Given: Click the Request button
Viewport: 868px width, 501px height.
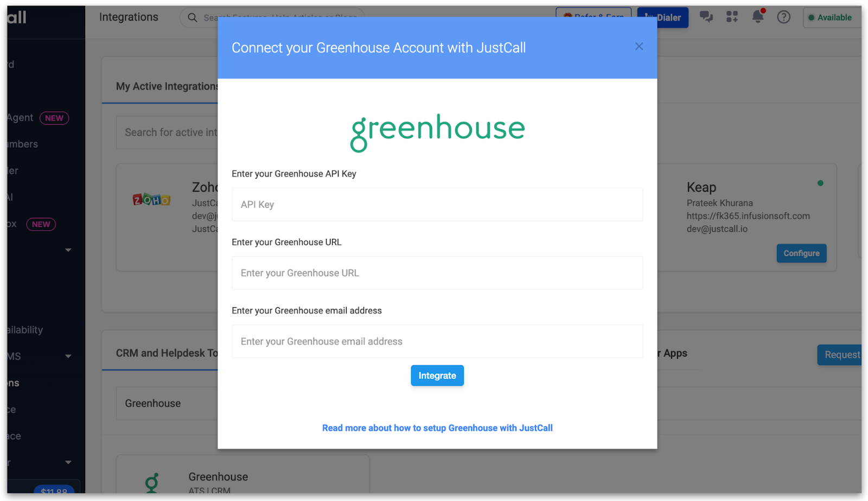Looking at the screenshot, I should click(840, 355).
